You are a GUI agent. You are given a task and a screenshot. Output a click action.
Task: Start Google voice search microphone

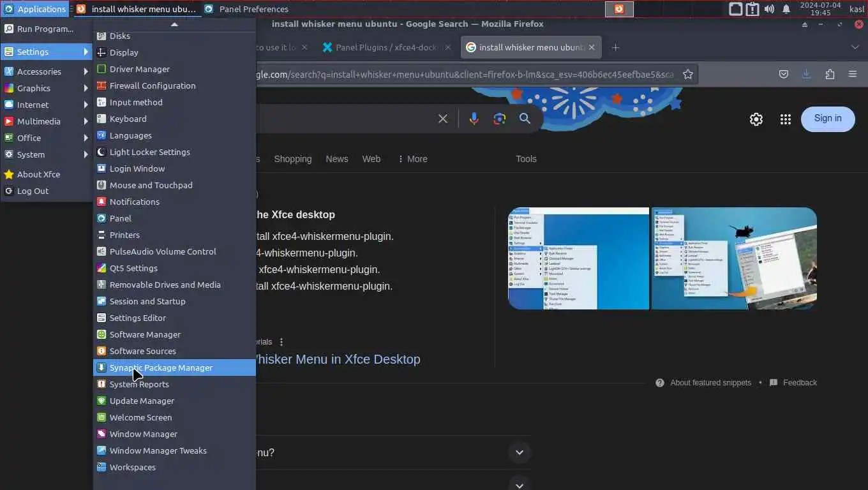coord(474,119)
